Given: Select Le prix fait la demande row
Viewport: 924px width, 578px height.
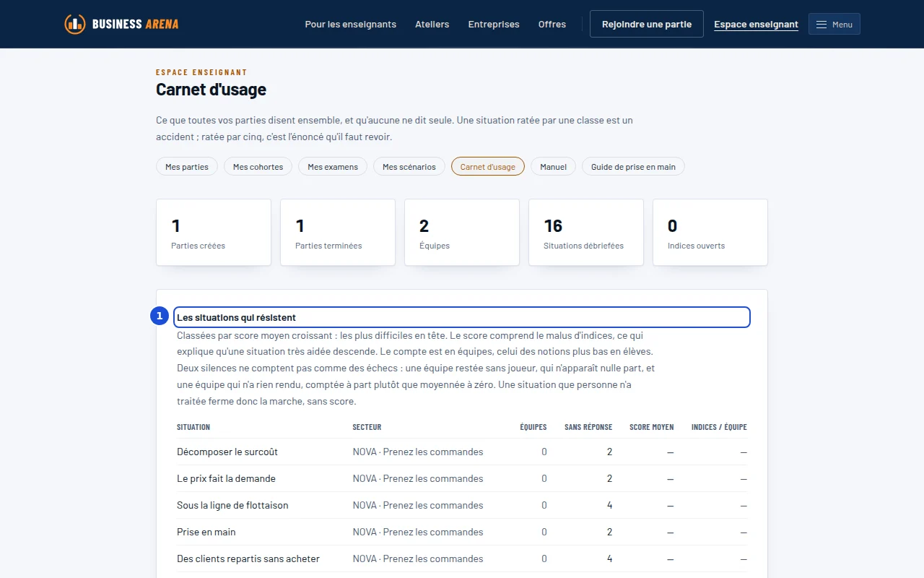Looking at the screenshot, I should coord(462,478).
